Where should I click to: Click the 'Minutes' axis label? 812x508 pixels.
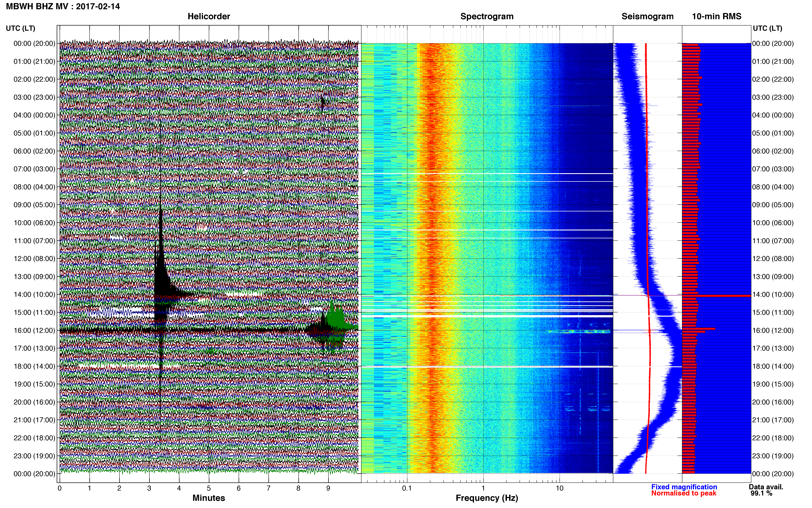209,498
